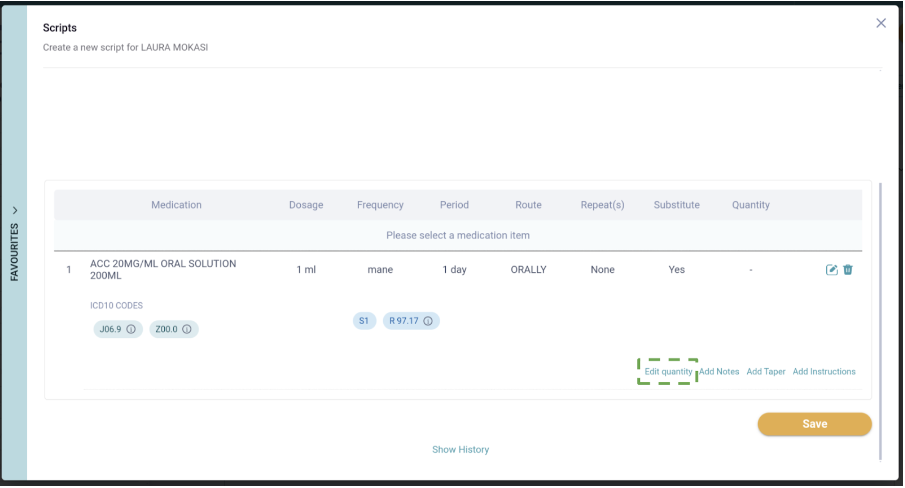Click the 'Please select a medication item' field
Screen dimensions: 905x488
point(458,235)
